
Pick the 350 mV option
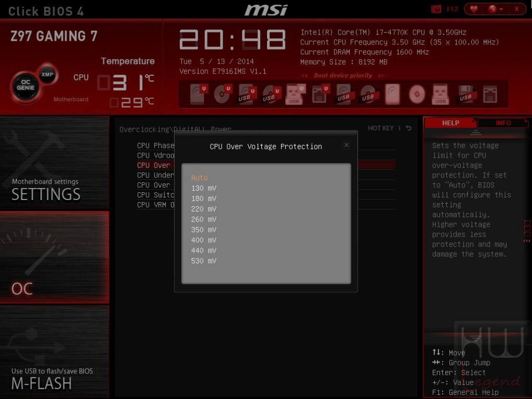pos(204,230)
